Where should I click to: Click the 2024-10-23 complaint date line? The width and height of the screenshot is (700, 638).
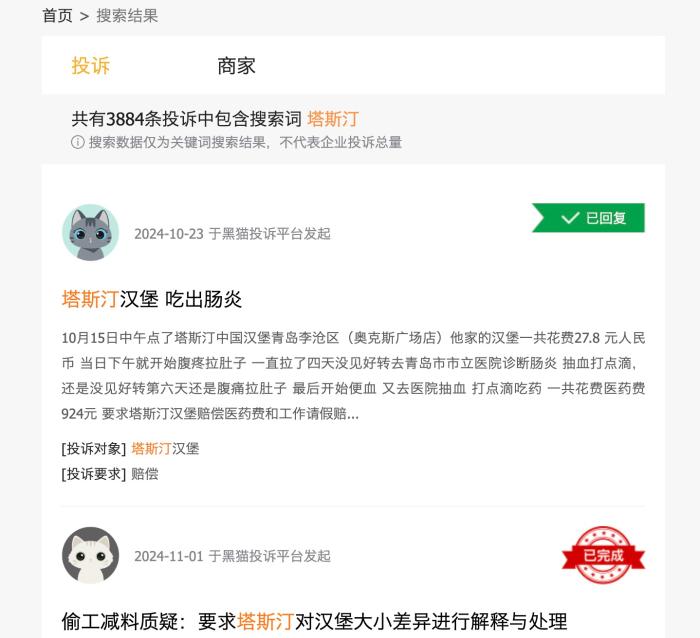point(232,234)
